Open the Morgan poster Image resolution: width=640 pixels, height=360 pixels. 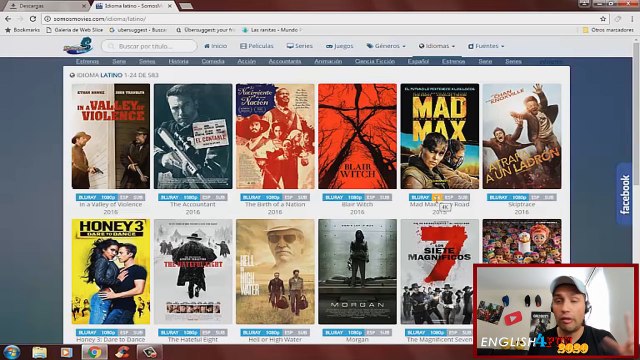click(357, 271)
